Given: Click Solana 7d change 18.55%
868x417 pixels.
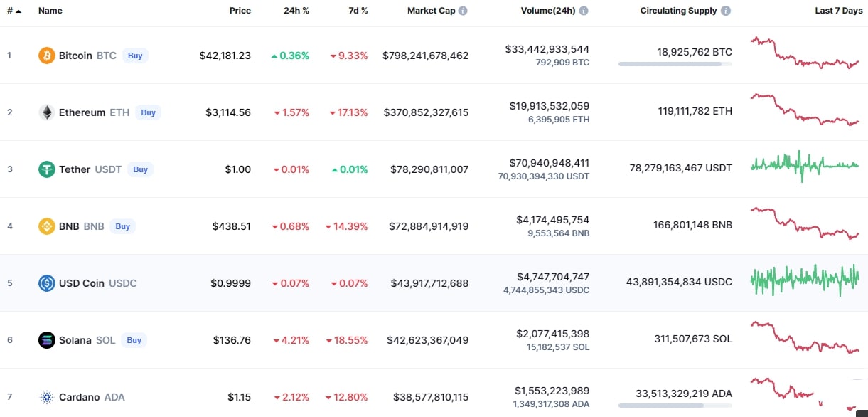Looking at the screenshot, I should (x=348, y=340).
